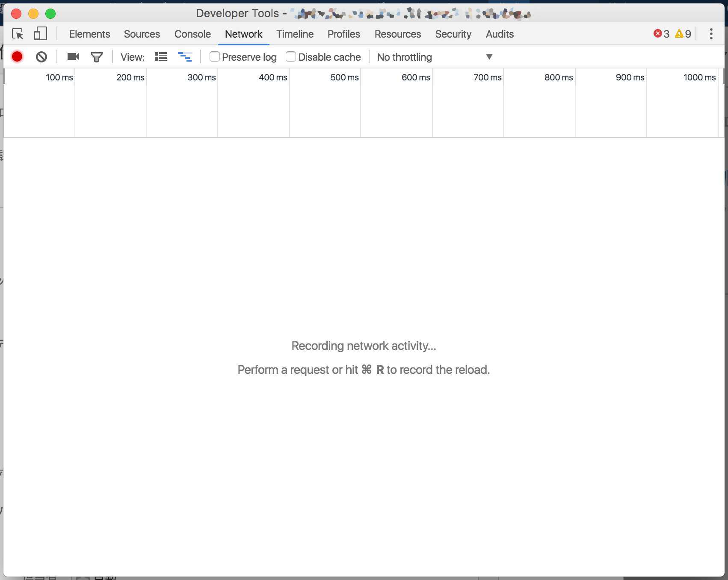Check the Disable cache option
The height and width of the screenshot is (580, 728).
291,56
